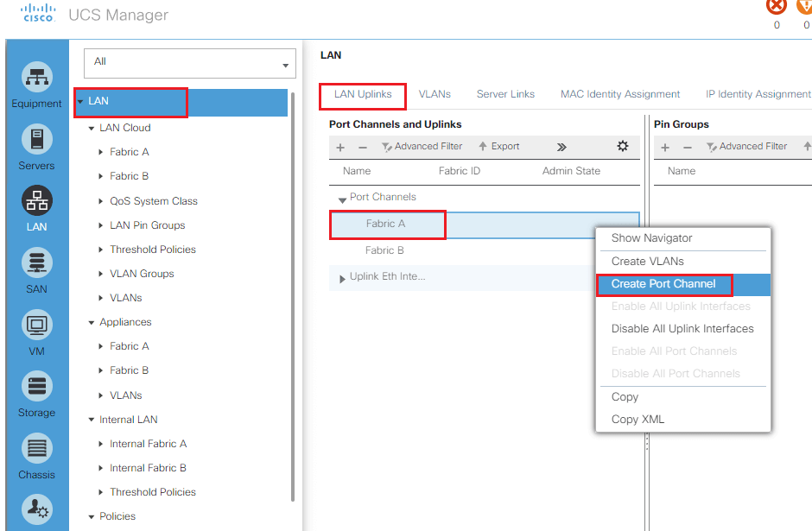Choose Create VLANs from context menu
The height and width of the screenshot is (531, 812).
pos(683,262)
